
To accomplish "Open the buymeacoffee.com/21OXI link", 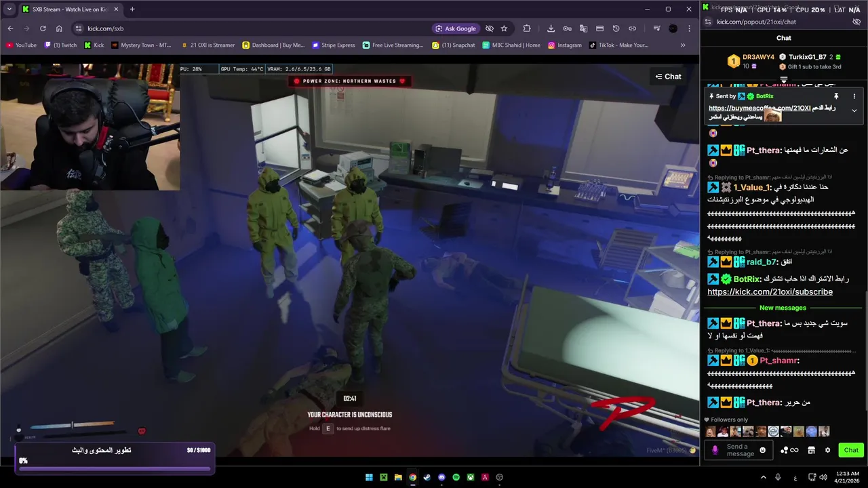I will click(759, 108).
